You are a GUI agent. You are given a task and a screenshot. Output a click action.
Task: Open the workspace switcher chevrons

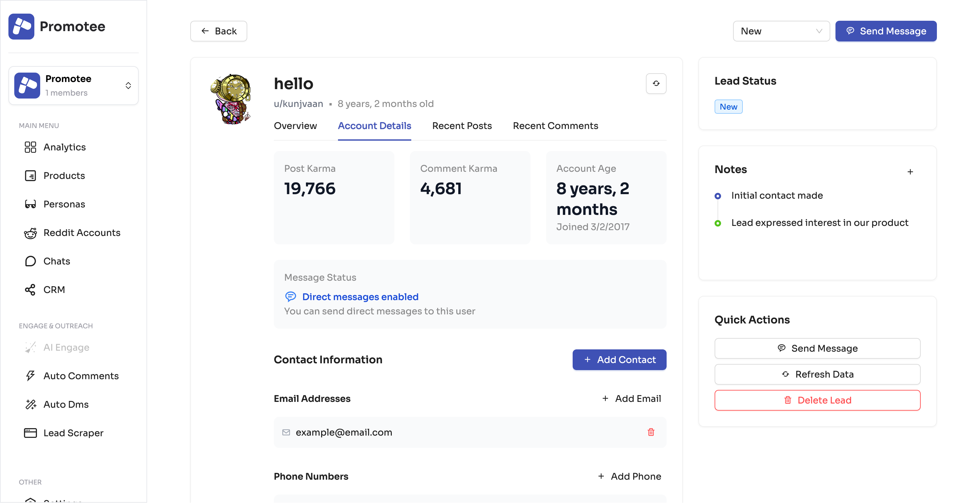pyautogui.click(x=128, y=86)
